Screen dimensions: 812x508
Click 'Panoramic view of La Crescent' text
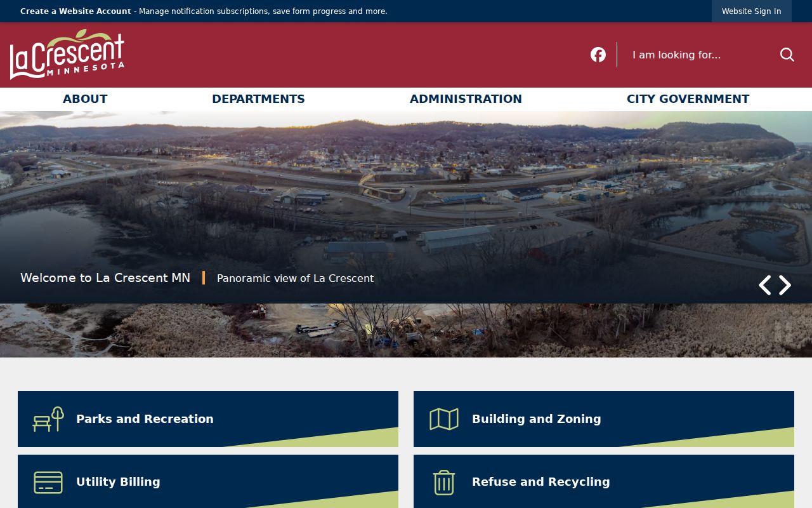point(295,278)
